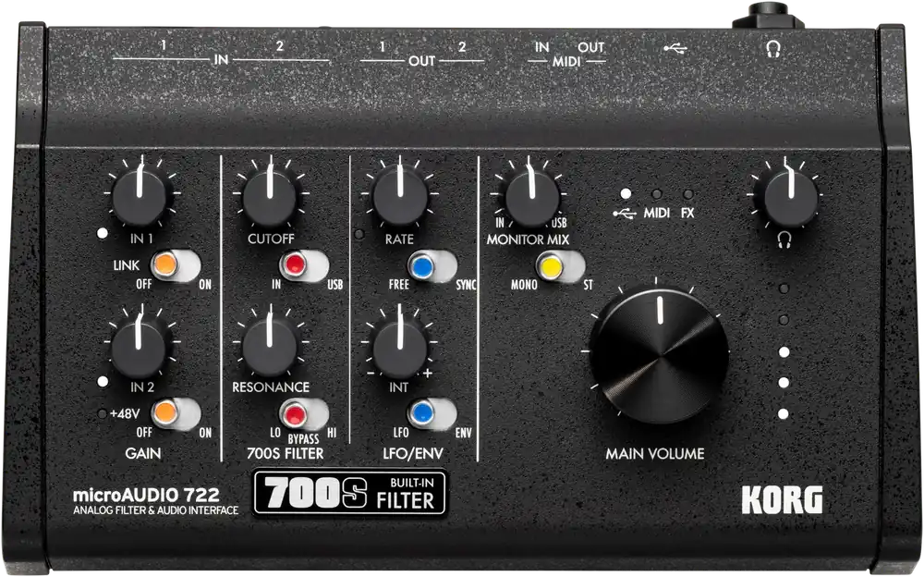The image size is (924, 577).
Task: Click the RATE indicator LED
Action: (359, 234)
